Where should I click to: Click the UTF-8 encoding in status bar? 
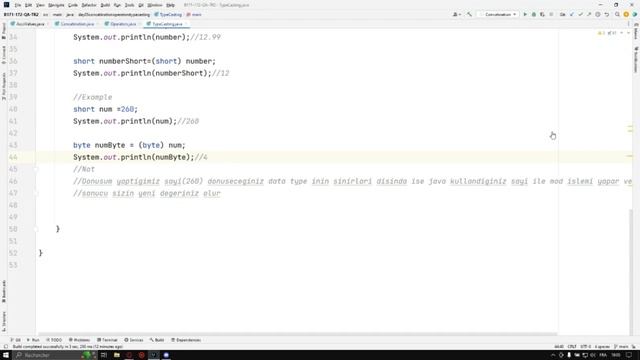coord(585,347)
